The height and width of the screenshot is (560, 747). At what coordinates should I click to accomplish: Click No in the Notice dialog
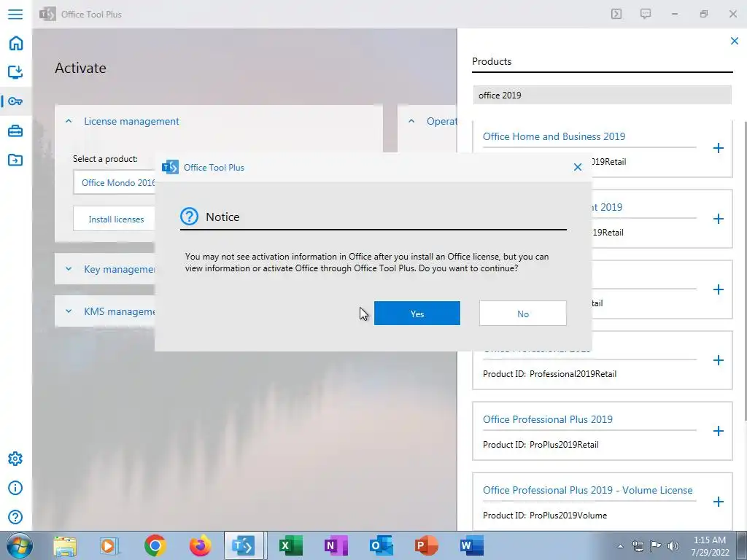pos(522,314)
